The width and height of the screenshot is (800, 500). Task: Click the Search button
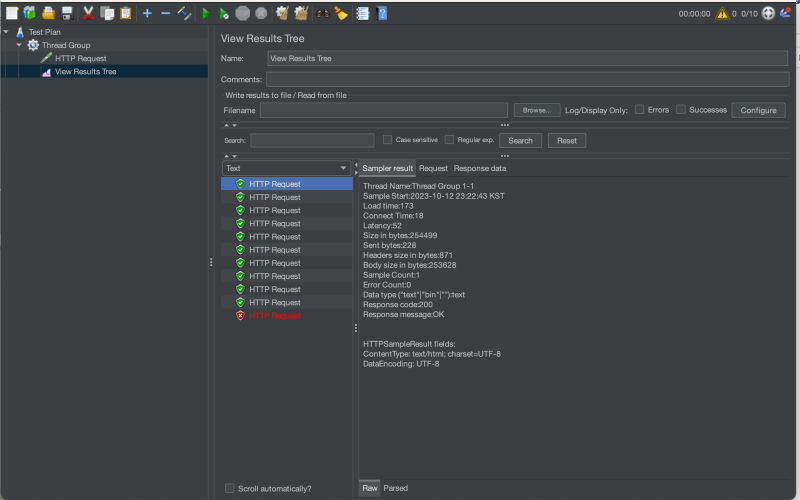pyautogui.click(x=520, y=141)
